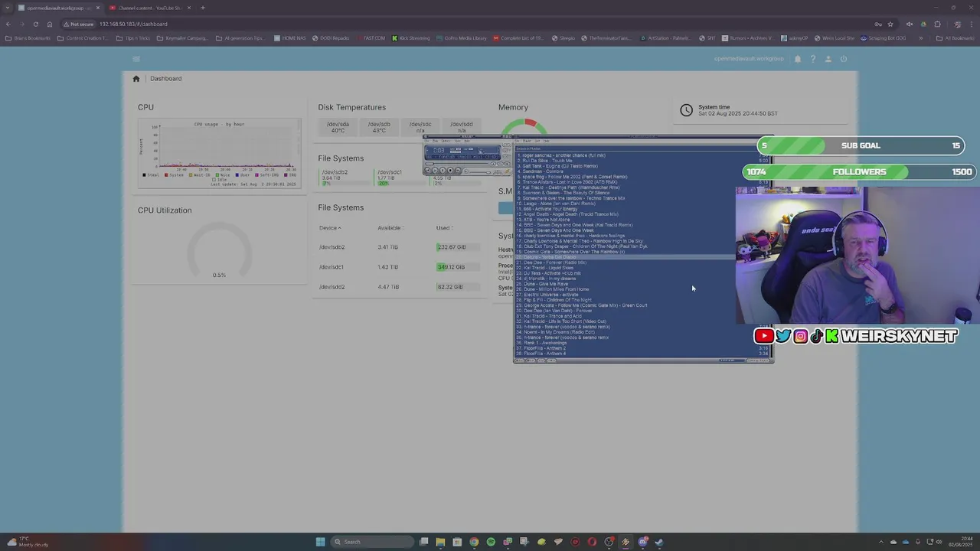
Task: Expand the bookmarks bar overflow chevron
Action: point(921,38)
